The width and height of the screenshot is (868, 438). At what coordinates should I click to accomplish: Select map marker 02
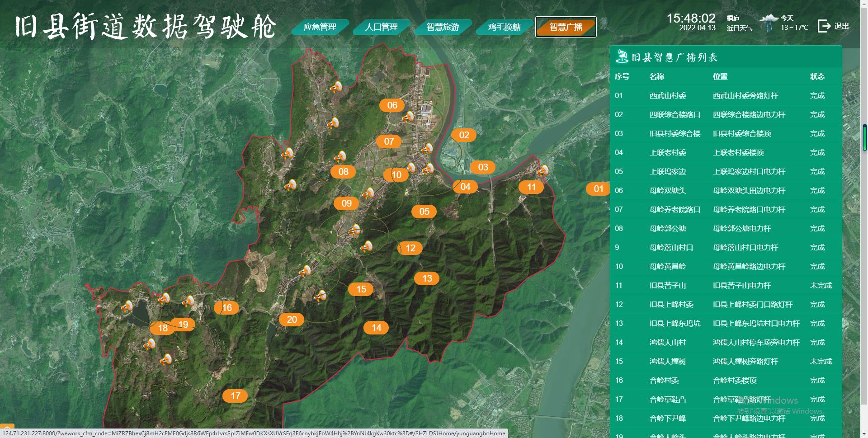pos(464,135)
